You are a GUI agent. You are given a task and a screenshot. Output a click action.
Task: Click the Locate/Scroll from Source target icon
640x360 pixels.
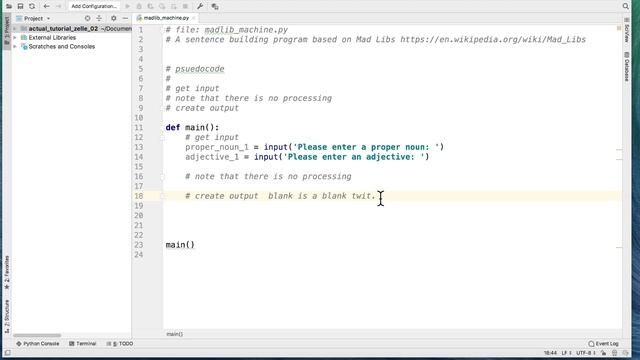click(x=87, y=18)
